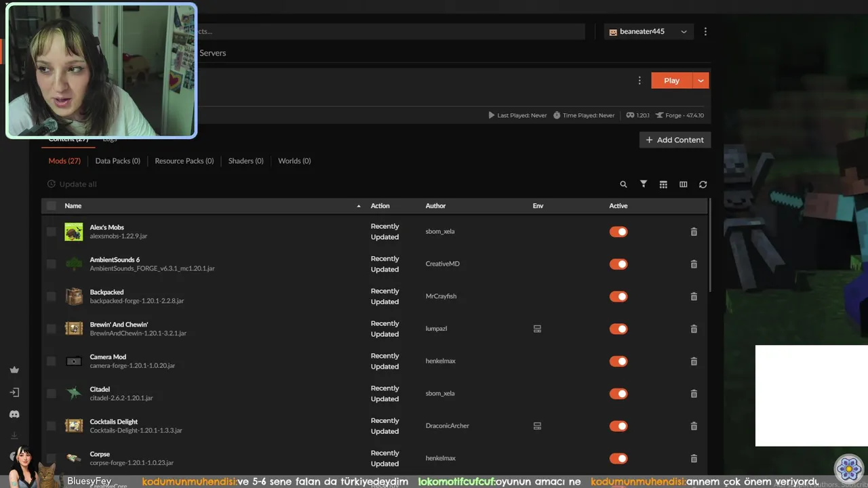Sort by the Author column header

435,206
